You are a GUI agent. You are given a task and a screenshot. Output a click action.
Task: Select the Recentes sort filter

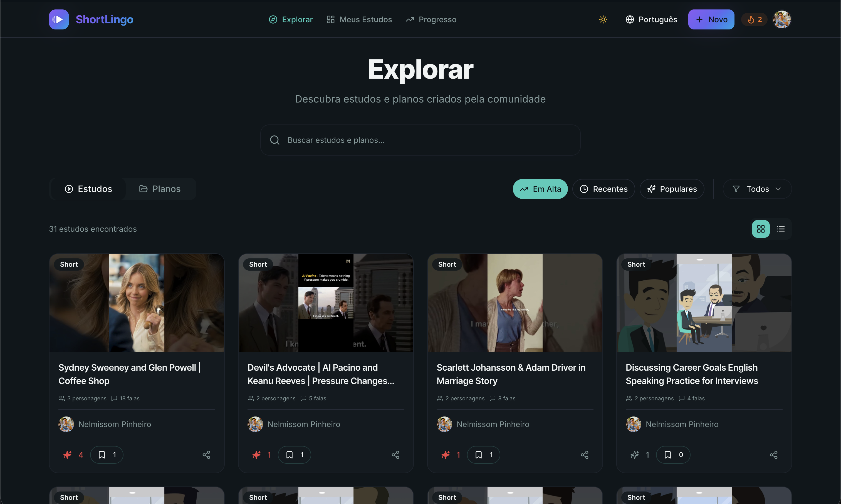tap(603, 189)
